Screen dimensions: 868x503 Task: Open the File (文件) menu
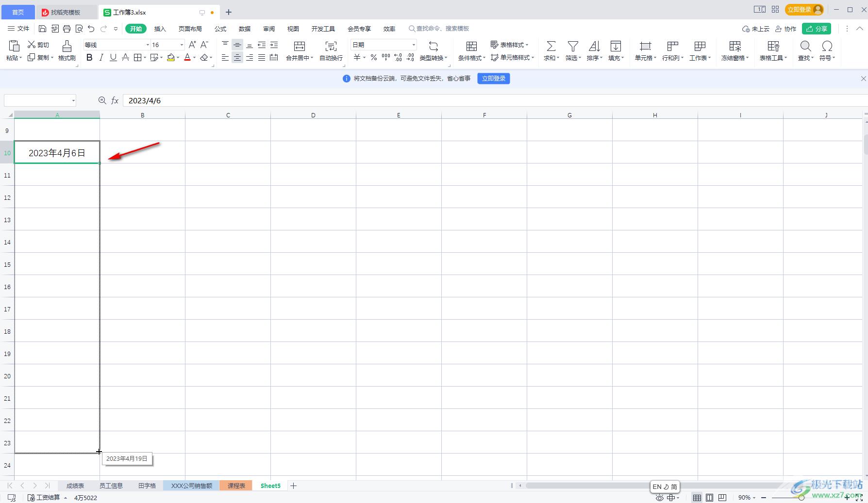[x=18, y=29]
